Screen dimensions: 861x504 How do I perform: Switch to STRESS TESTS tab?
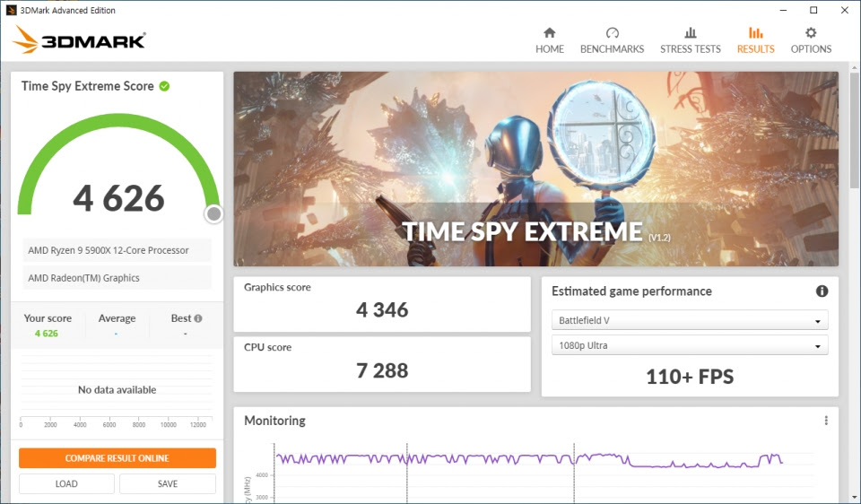point(691,40)
